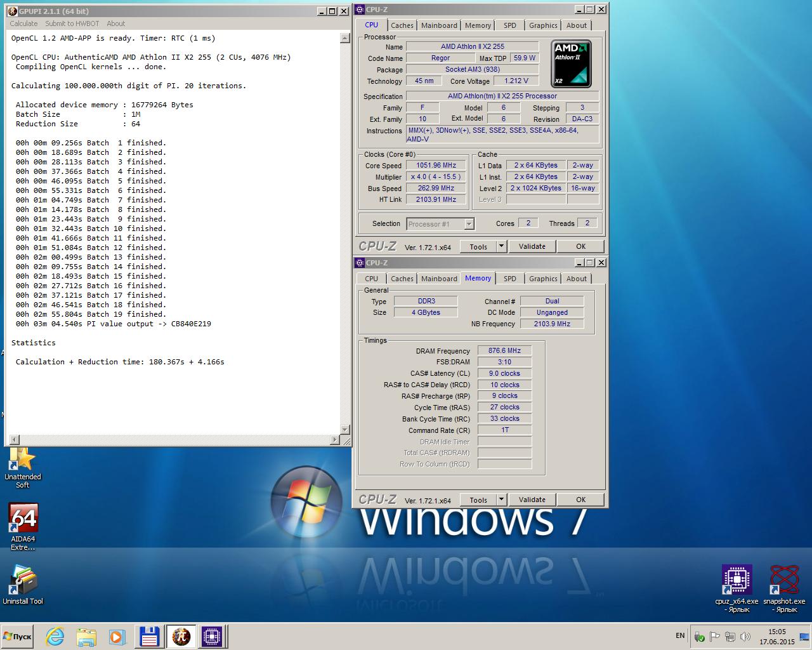Image resolution: width=812 pixels, height=650 pixels.
Task: Expand Tools dropdown arrow in lower CPU-Z
Action: pyautogui.click(x=501, y=500)
